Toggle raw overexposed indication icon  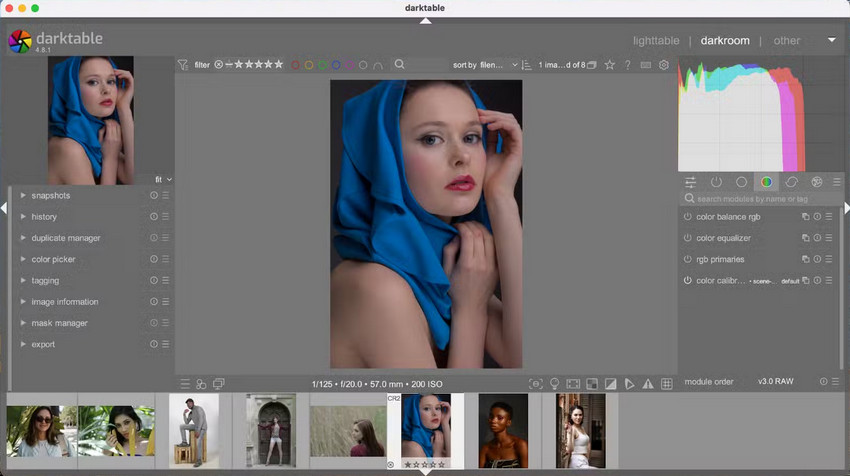click(592, 384)
